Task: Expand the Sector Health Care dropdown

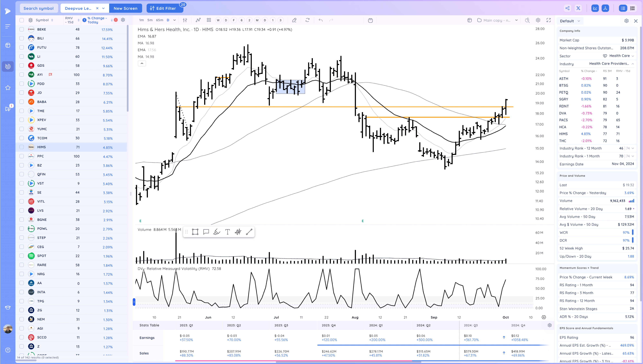Action: (633, 56)
